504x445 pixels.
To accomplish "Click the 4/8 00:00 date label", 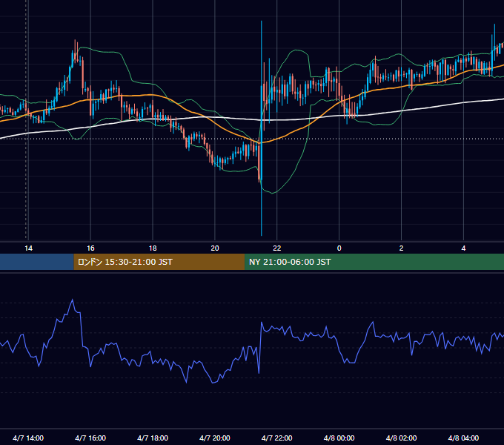I will (x=339, y=438).
